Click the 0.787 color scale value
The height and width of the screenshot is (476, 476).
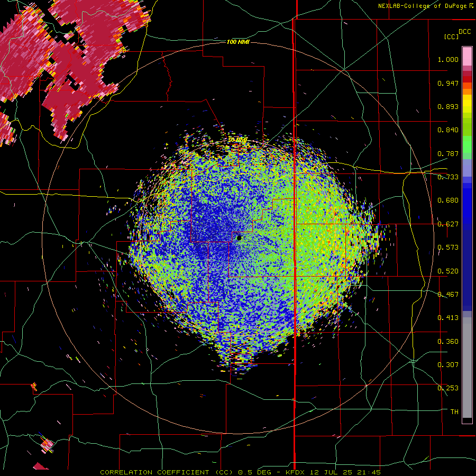click(448, 153)
